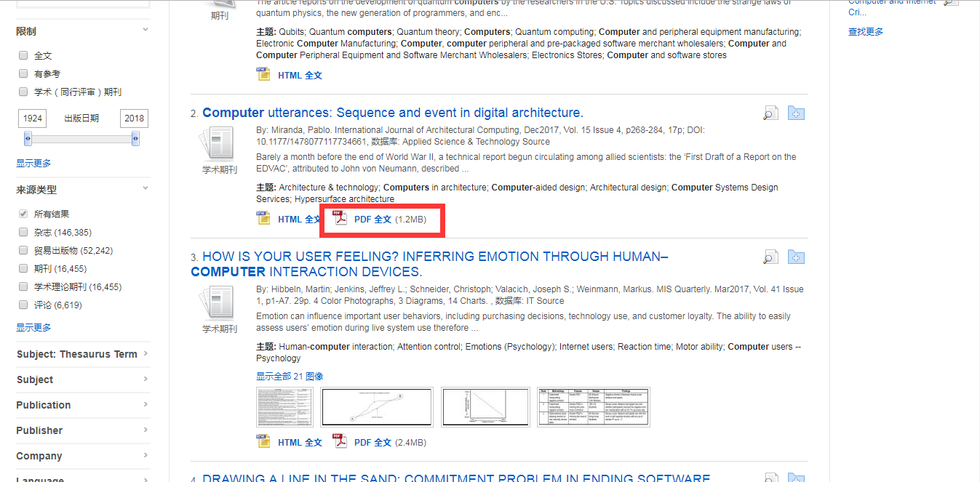
Task: Open HTML 全文 for result 2
Action: 299,219
